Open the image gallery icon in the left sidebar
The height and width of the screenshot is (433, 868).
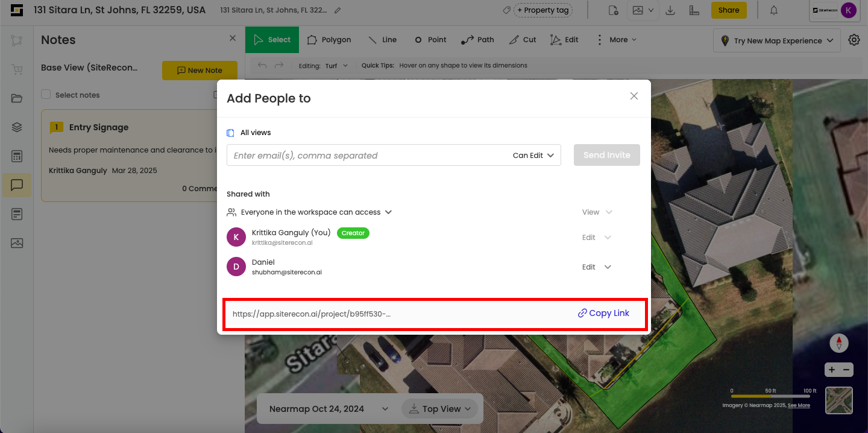pos(17,243)
